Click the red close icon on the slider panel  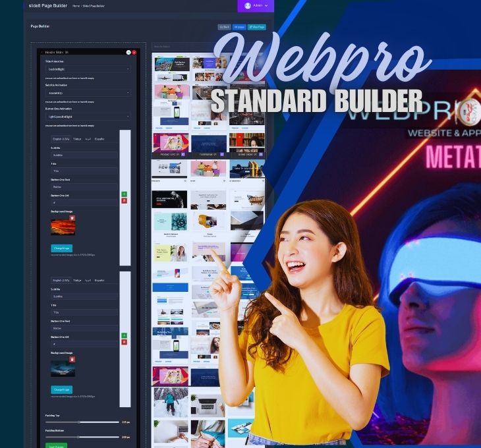pos(134,52)
